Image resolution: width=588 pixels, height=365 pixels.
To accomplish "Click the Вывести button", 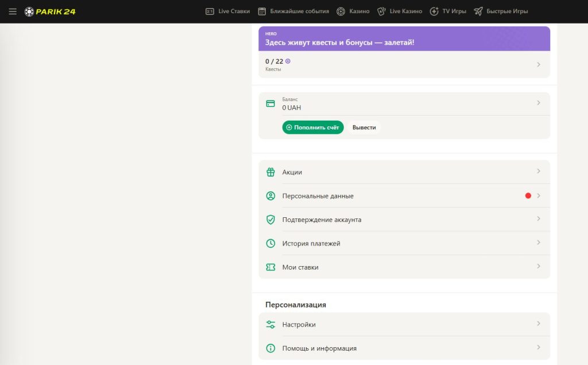I will pos(364,127).
